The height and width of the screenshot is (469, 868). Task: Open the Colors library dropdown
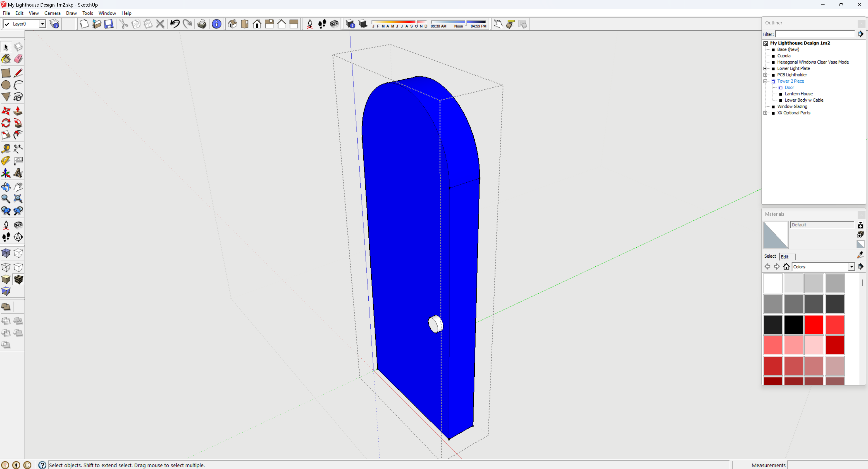[851, 267]
